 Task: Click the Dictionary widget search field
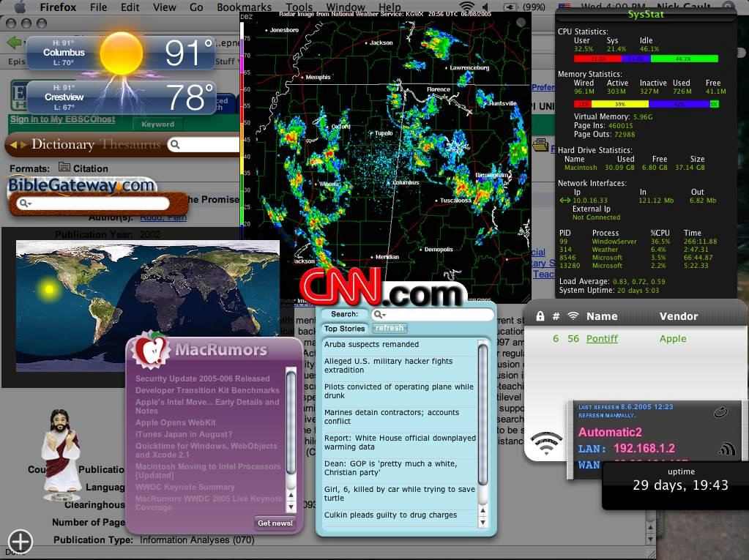pyautogui.click(x=204, y=144)
